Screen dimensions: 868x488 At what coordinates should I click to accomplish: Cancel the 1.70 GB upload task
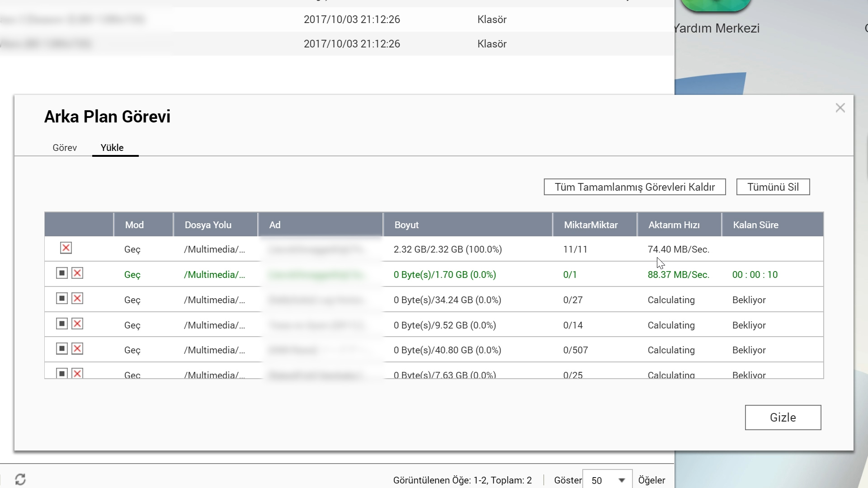click(77, 273)
